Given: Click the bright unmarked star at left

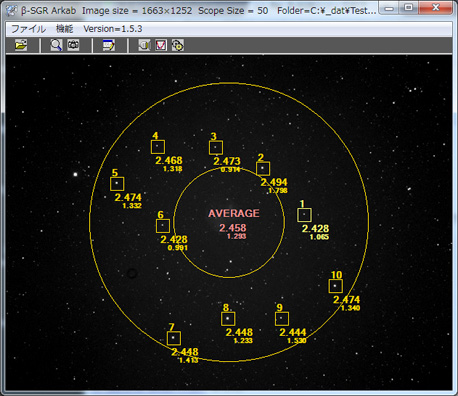Looking at the screenshot, I should click(75, 174).
